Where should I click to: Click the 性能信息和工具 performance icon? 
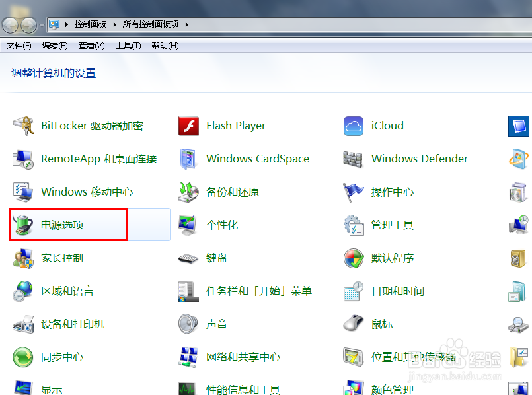point(188,388)
